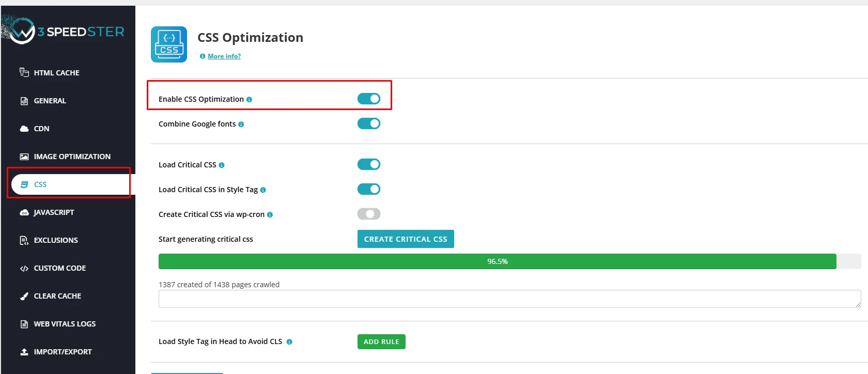Click the HTML Cache sidebar icon

pos(24,72)
